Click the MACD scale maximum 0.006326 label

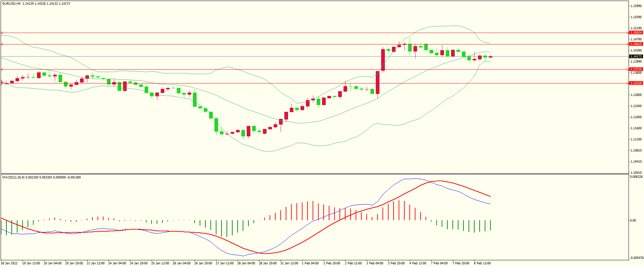point(636,177)
